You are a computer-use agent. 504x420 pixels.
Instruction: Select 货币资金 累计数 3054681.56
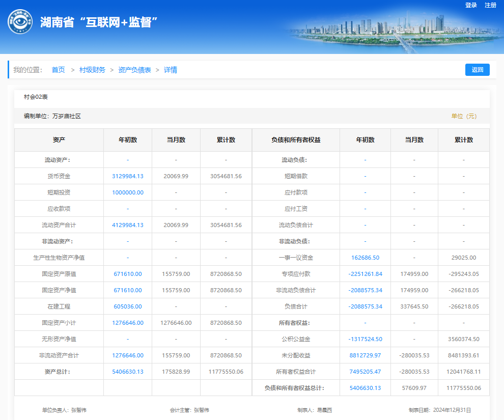[226, 176]
